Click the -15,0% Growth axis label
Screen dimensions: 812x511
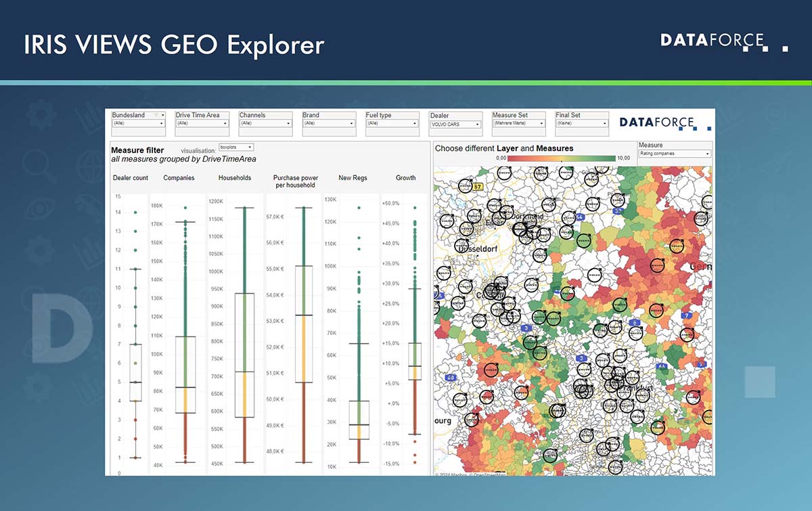click(x=390, y=464)
